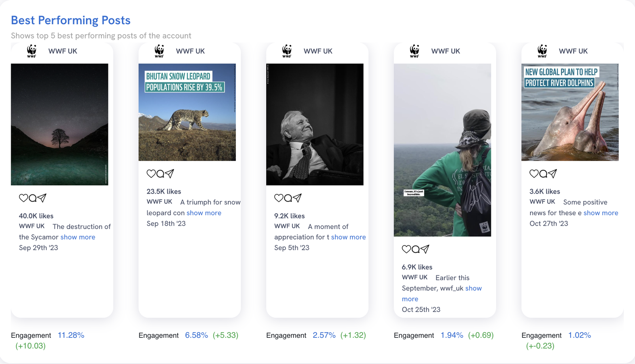Screen dimensions: 635x364
Task: Click the heart icon on the David Attenborough post
Action: click(279, 198)
